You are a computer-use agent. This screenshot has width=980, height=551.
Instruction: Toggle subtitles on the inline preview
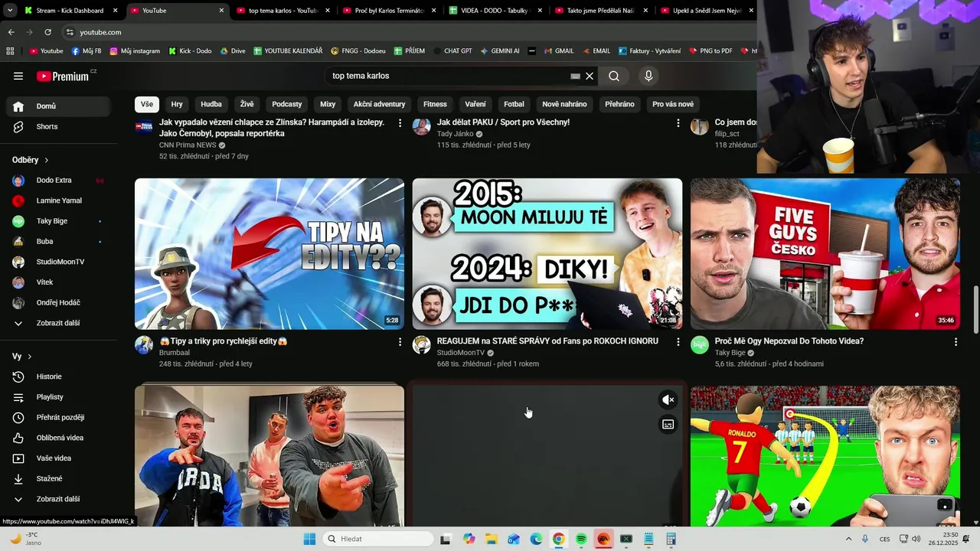click(x=668, y=424)
